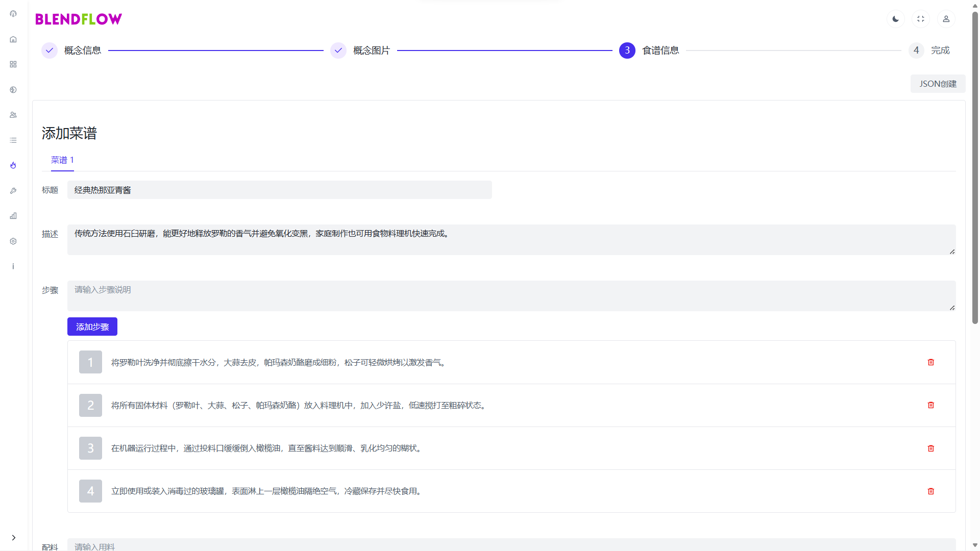Toggle fullscreen mode icon in header
980x551 pixels.
(921, 19)
